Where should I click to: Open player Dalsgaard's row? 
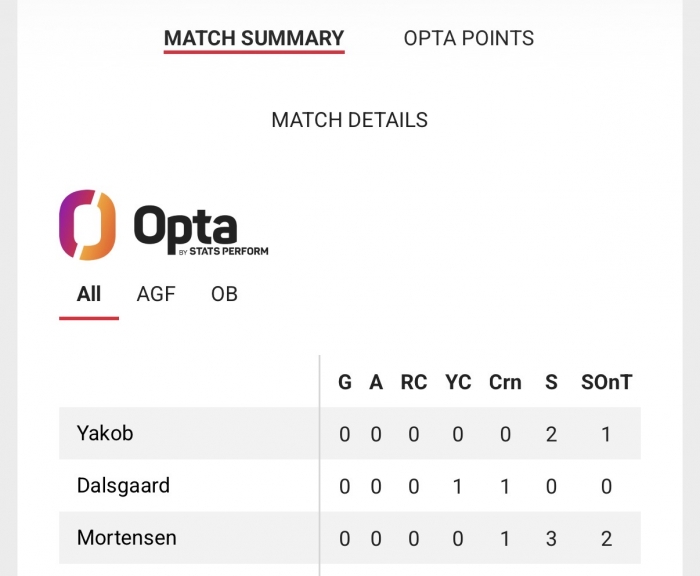123,486
